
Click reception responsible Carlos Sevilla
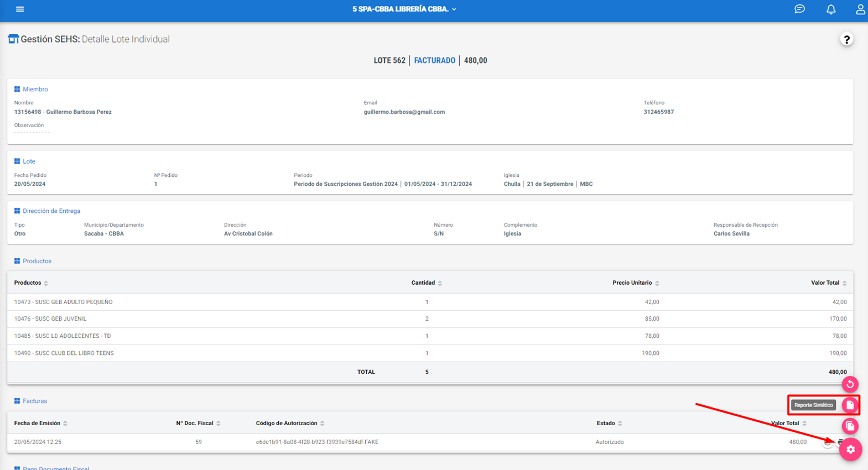click(x=731, y=233)
